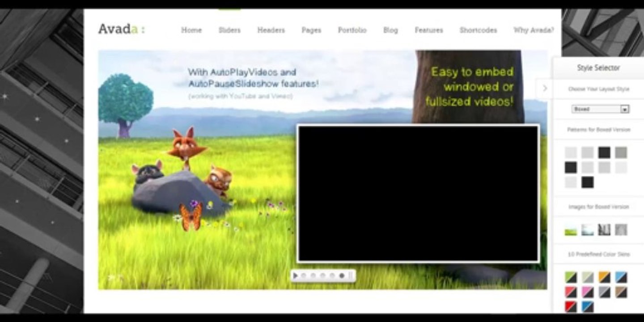Image resolution: width=644 pixels, height=322 pixels.
Task: Open the Home menu item
Action: pyautogui.click(x=191, y=30)
